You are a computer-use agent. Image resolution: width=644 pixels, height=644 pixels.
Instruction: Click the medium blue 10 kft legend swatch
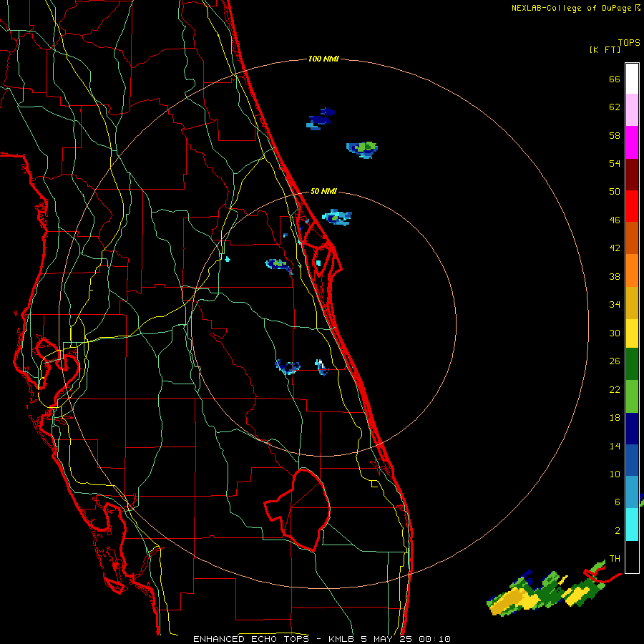pyautogui.click(x=632, y=460)
